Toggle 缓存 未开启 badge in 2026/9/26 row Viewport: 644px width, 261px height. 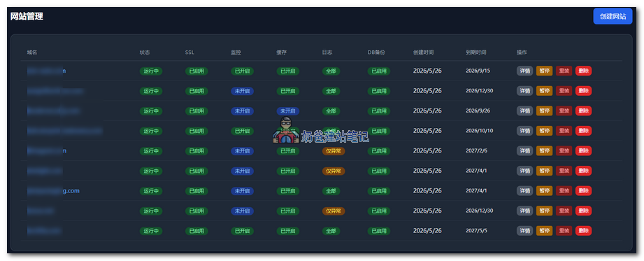tap(287, 111)
